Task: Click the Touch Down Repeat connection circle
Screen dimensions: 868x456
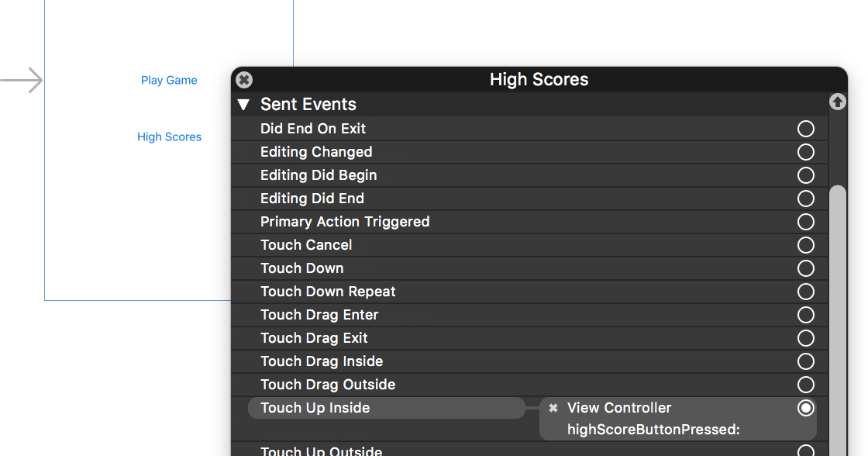Action: pyautogui.click(x=806, y=292)
